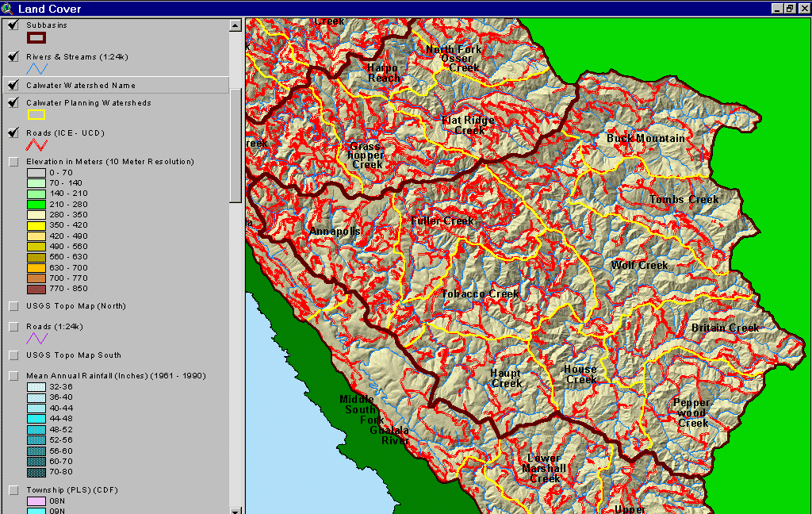
Task: Click the Calwater Planning Watersheds yellow box symbol
Action: 36,114
